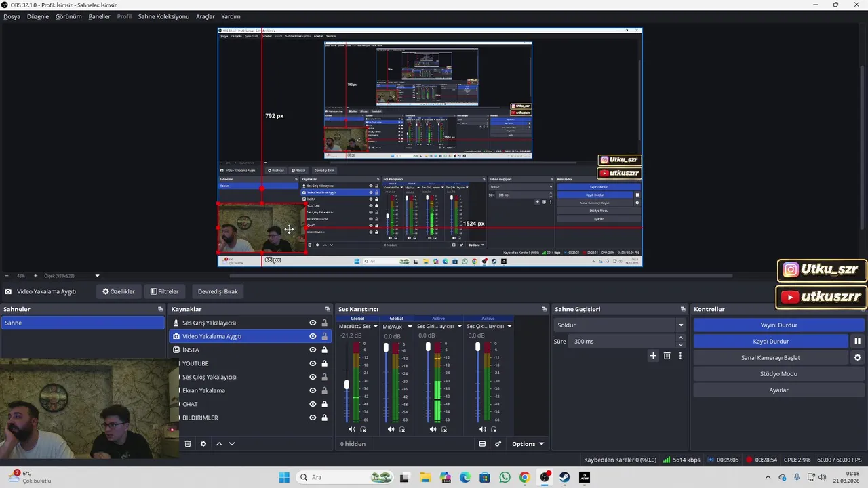
Task: Open the Dosya menu
Action: [x=12, y=16]
